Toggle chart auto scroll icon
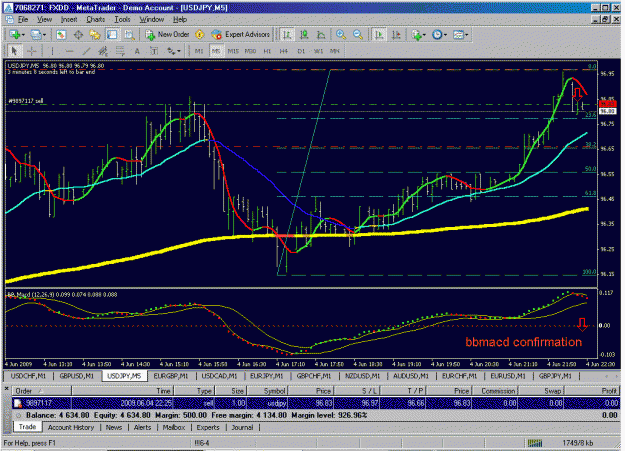Screen dimensions: 625x451 pos(379,35)
